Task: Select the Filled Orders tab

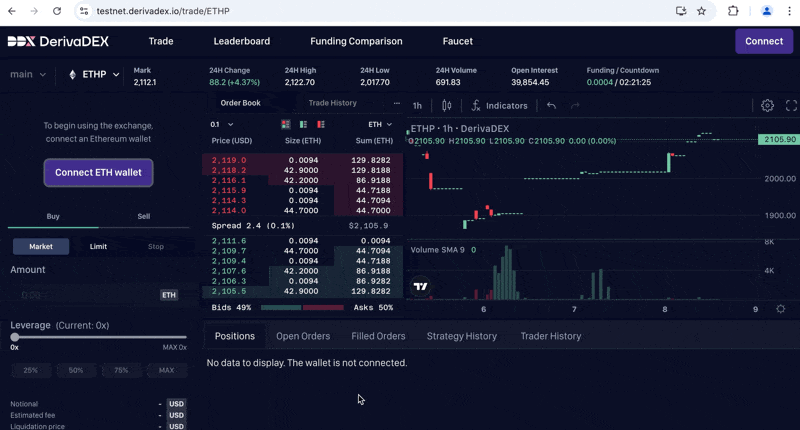Action: (x=378, y=336)
